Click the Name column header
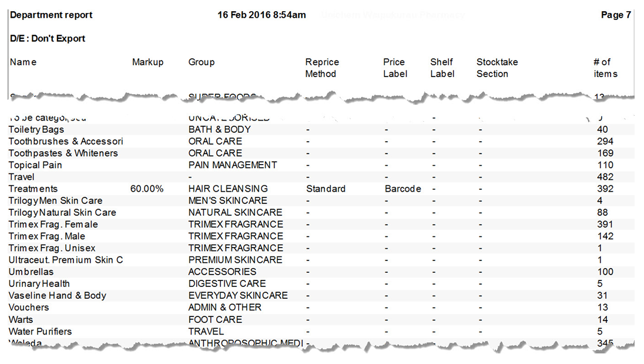The height and width of the screenshot is (364, 644). pyautogui.click(x=23, y=62)
